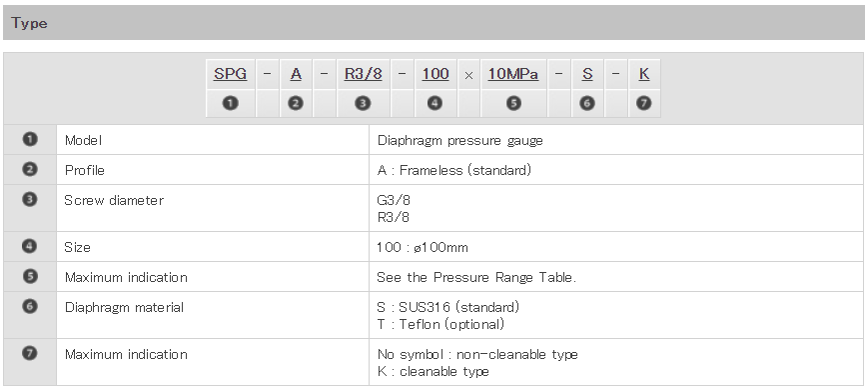Screen dimensions: 868x389
Task: Click number 6 marker under code S
Action: [587, 103]
